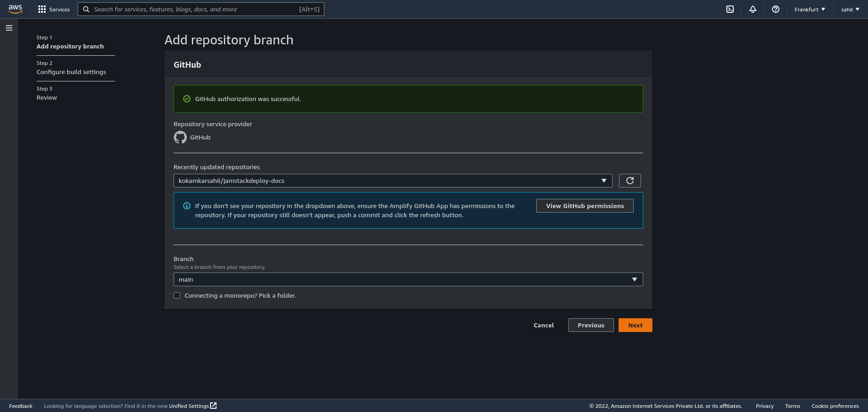Click the 'GitHub authorization was successful.' message
Image resolution: width=868 pixels, height=412 pixels.
tap(248, 99)
